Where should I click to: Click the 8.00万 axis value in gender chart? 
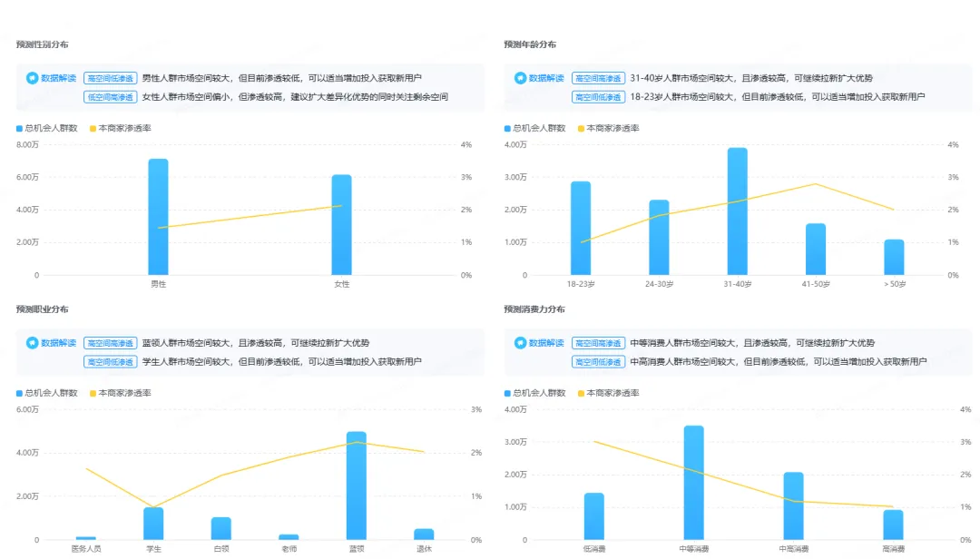tap(27, 144)
